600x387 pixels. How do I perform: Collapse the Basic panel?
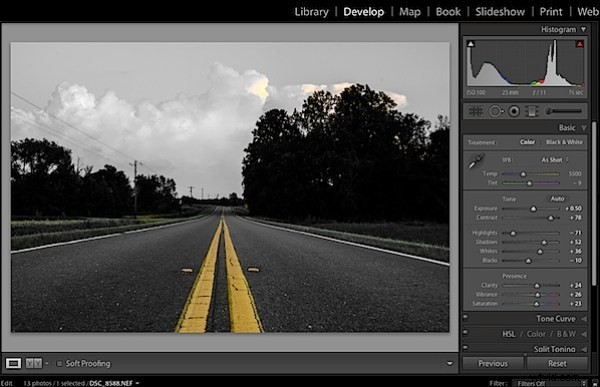click(584, 128)
